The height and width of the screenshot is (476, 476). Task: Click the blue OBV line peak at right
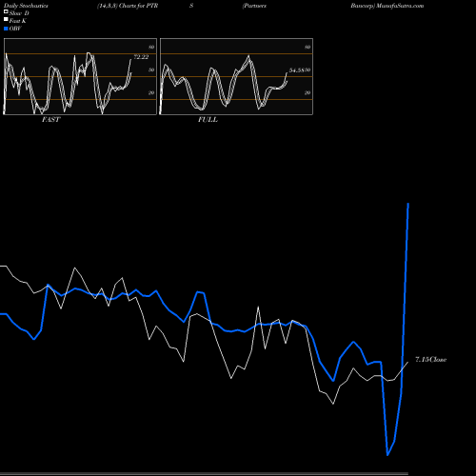[x=408, y=205]
